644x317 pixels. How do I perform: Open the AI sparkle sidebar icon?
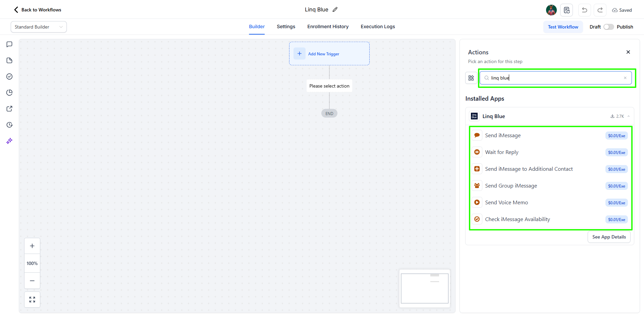(9, 141)
